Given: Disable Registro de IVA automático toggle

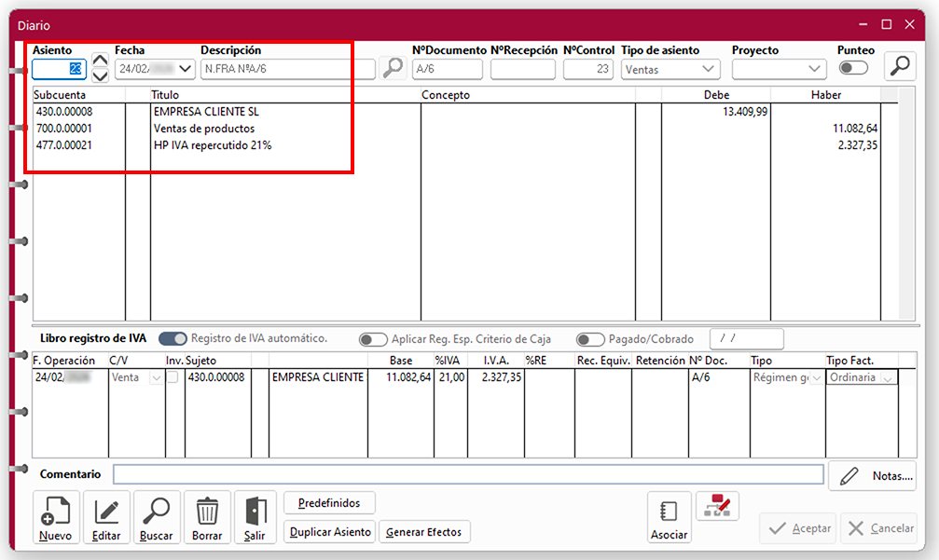Looking at the screenshot, I should point(173,338).
